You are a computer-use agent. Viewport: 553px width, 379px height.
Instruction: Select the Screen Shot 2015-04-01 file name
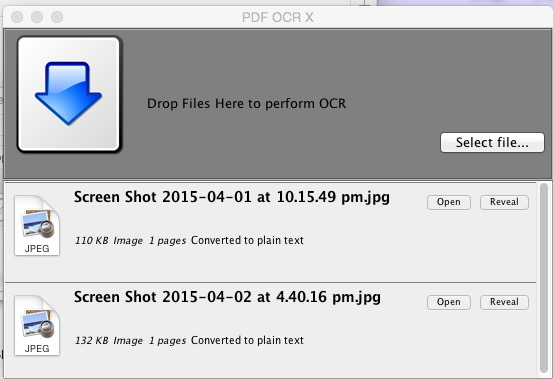232,197
